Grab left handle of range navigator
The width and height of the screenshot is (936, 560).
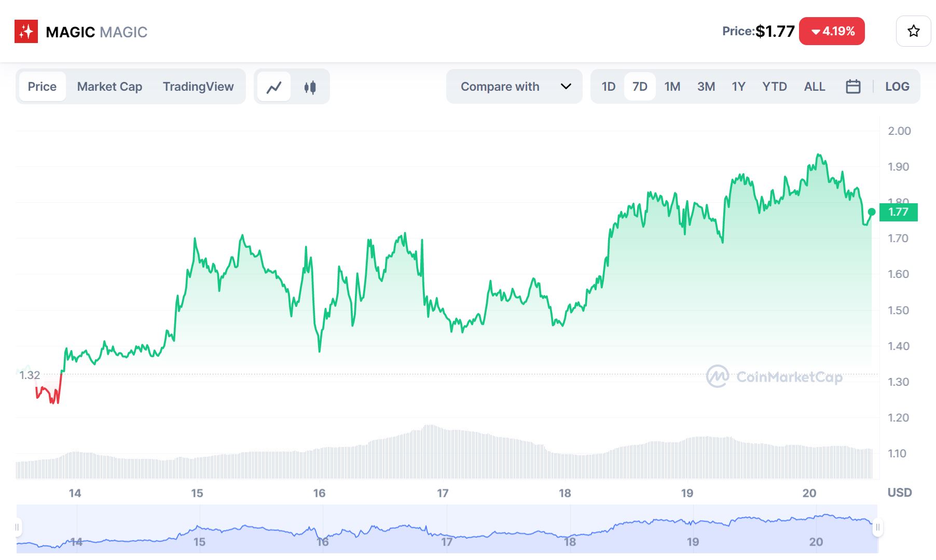tap(17, 527)
